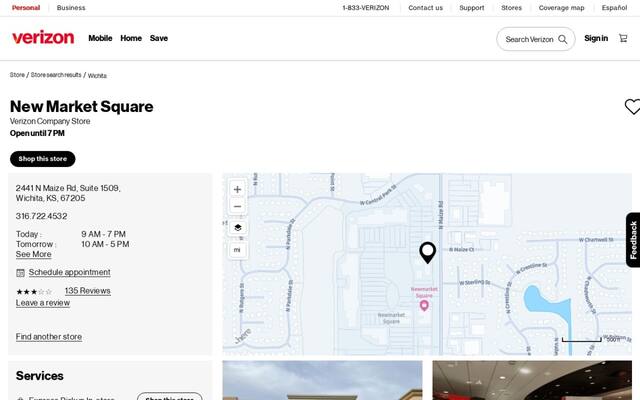Go to Store search results breadcrumb
Image resolution: width=640 pixels, height=400 pixels.
pos(56,75)
